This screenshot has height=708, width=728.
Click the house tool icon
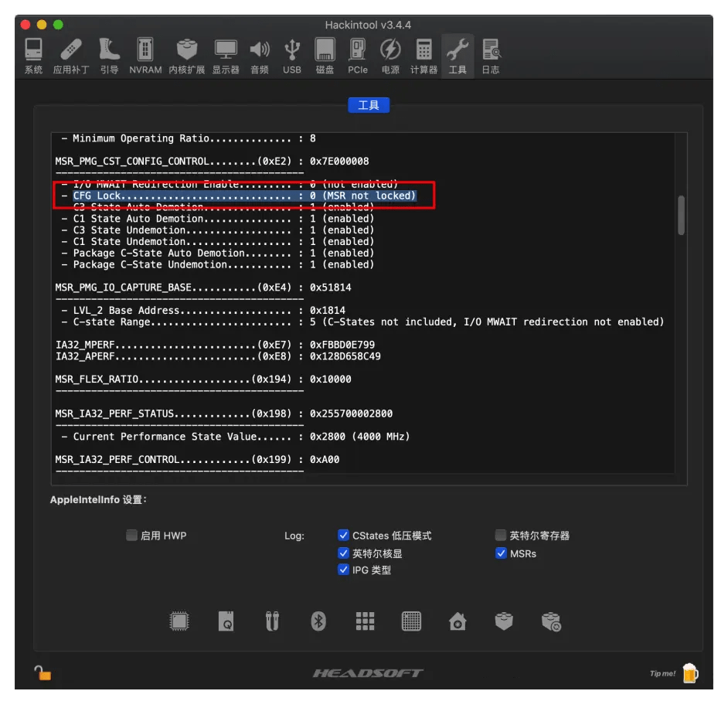pos(458,621)
